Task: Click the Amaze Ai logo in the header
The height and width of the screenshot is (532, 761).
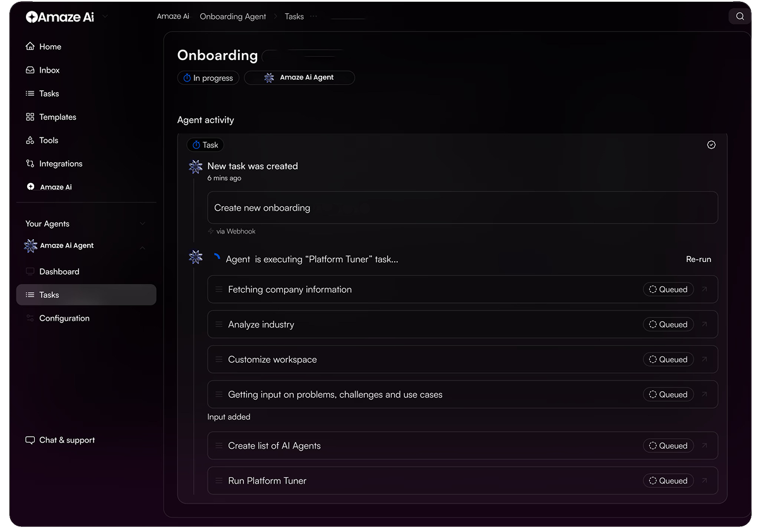Action: click(60, 17)
